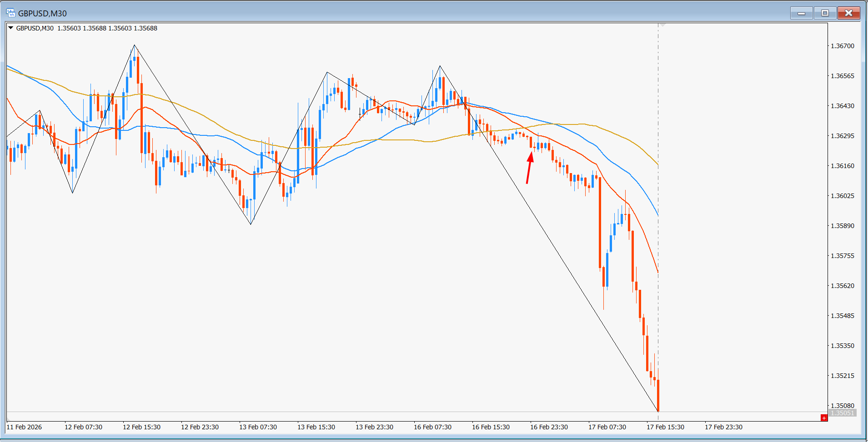Click the 11 Feb 2026 date label

[x=24, y=427]
